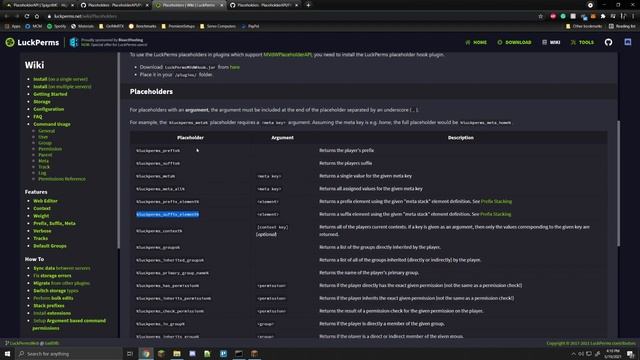Open the Apps bookmarks shortcut

[x=13, y=26]
